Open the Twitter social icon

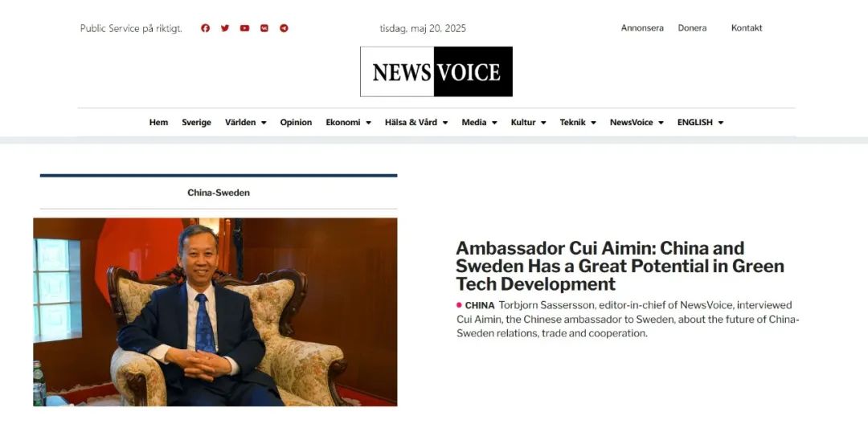(x=225, y=28)
